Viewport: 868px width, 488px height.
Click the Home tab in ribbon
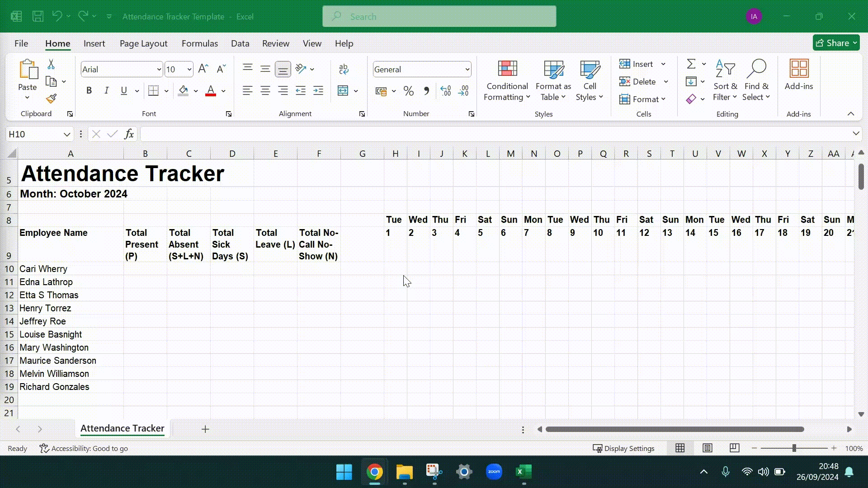57,43
